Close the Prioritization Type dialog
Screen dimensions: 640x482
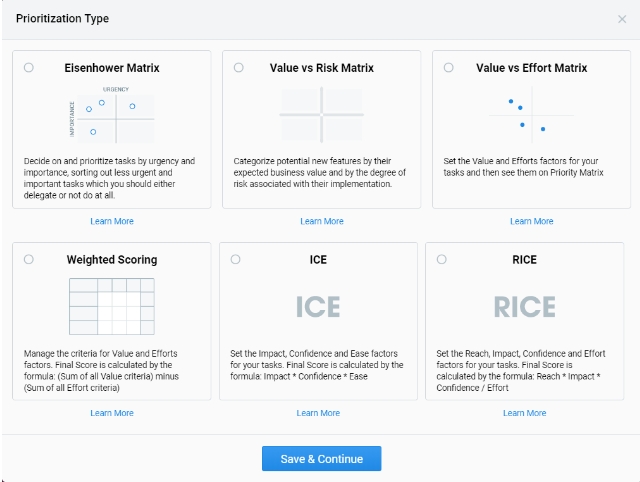point(622,19)
